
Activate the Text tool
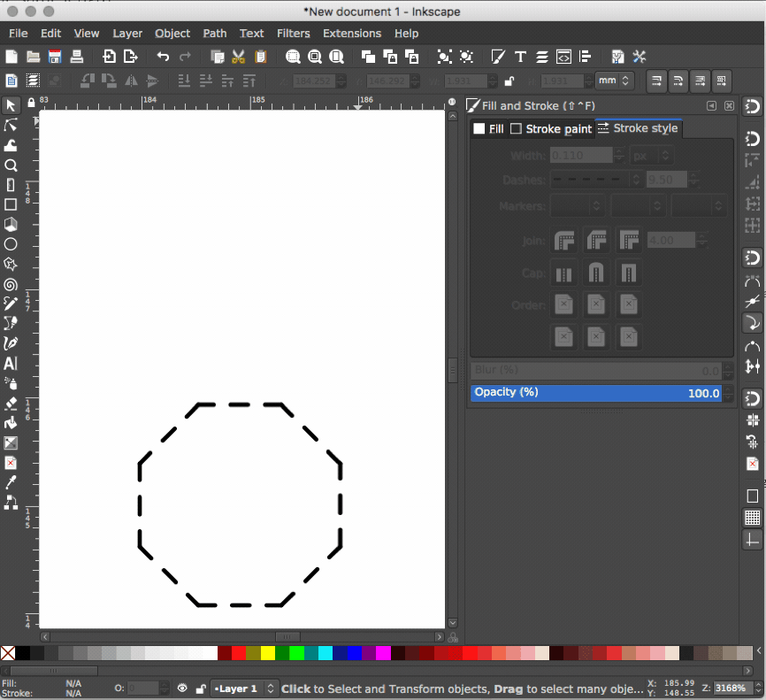[x=11, y=363]
